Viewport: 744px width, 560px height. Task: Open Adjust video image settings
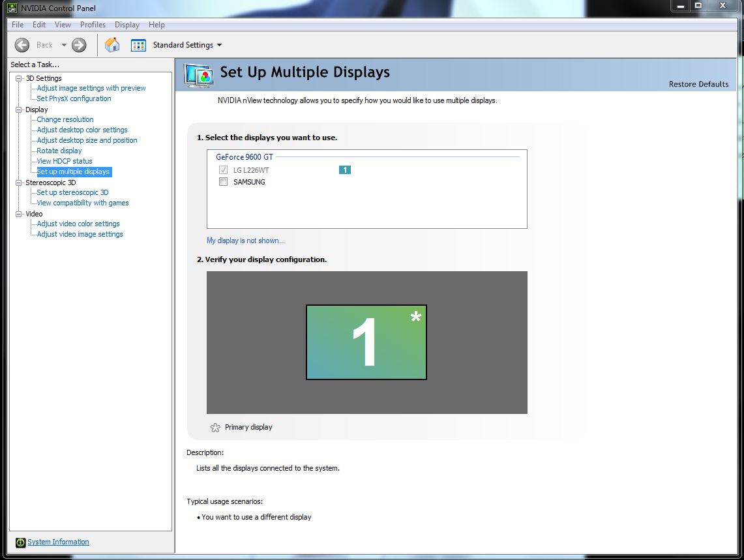(x=80, y=235)
